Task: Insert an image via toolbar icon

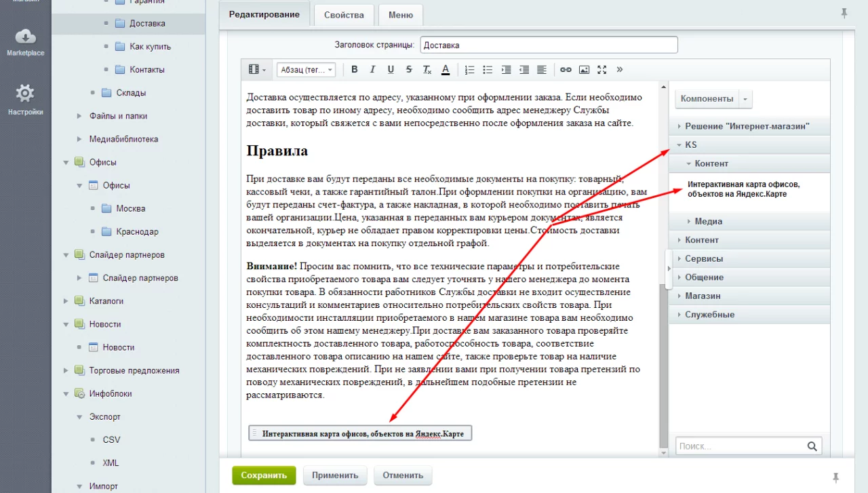Action: coord(584,70)
